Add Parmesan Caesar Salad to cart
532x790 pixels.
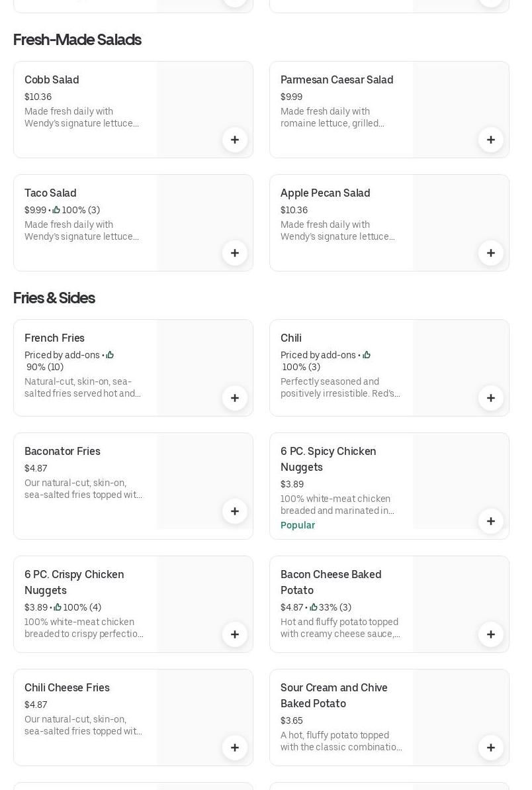click(x=491, y=140)
